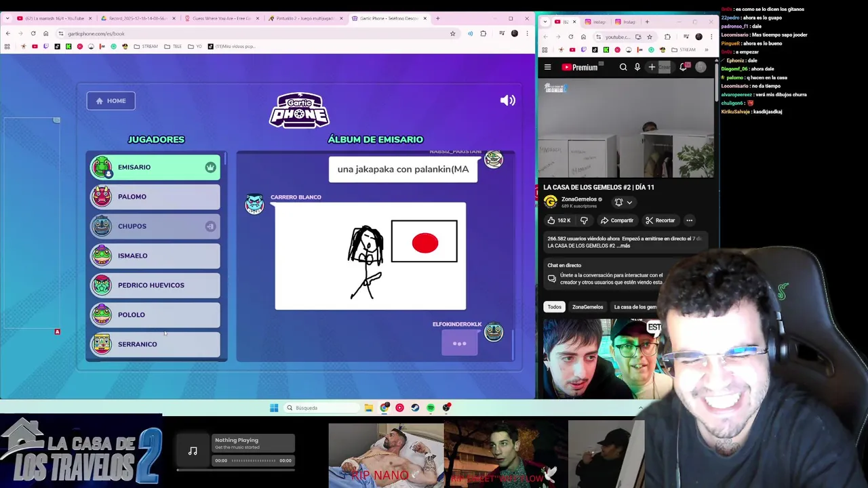
Task: Select the 'ZonaGemelos' filter chip
Action: click(x=587, y=307)
